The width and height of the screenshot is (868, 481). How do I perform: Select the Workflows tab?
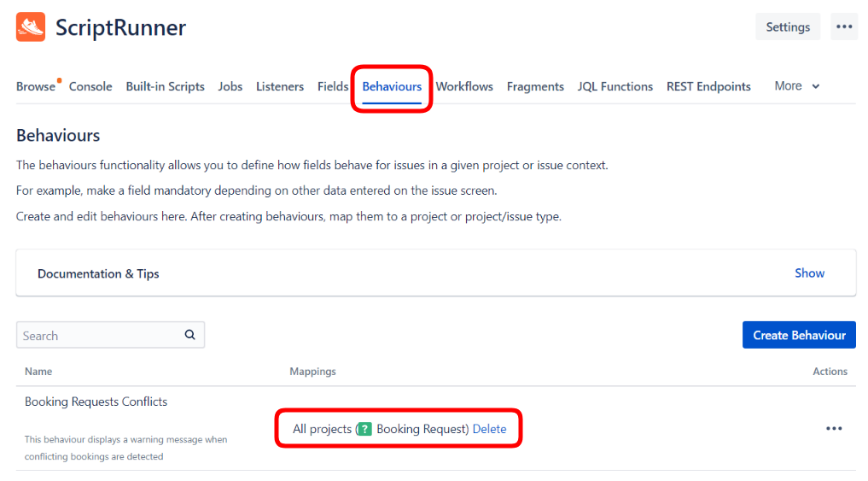coord(464,86)
